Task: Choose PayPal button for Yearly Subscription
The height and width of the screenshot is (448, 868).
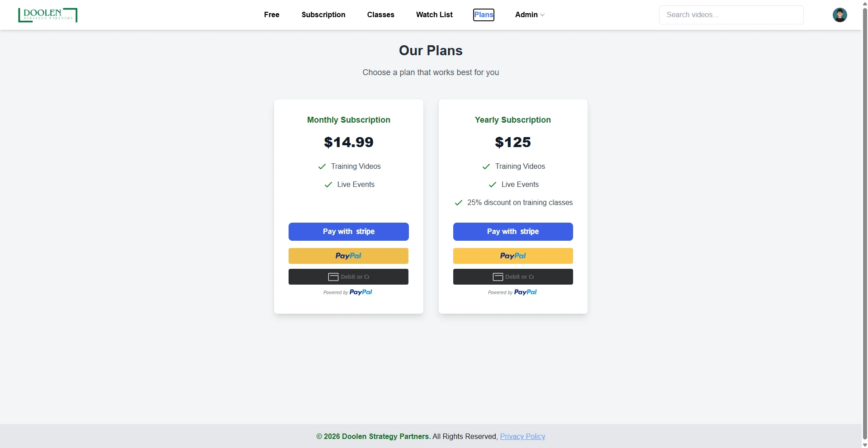Action: coord(513,256)
